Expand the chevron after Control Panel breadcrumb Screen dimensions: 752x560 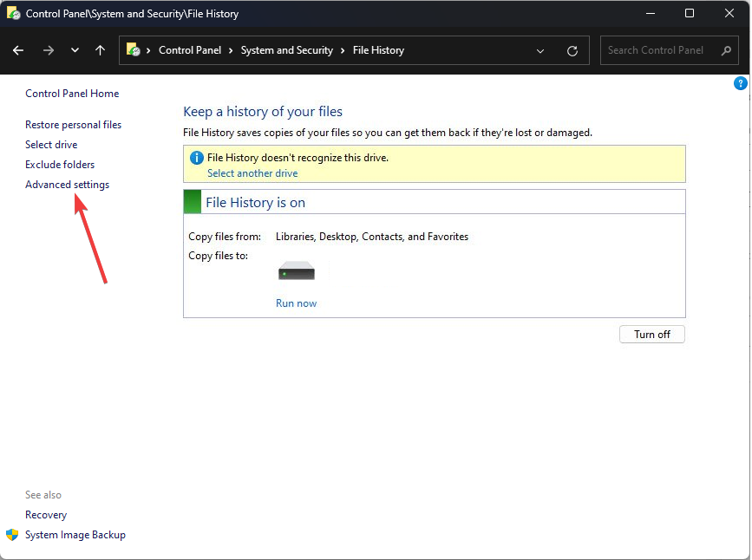tap(231, 50)
